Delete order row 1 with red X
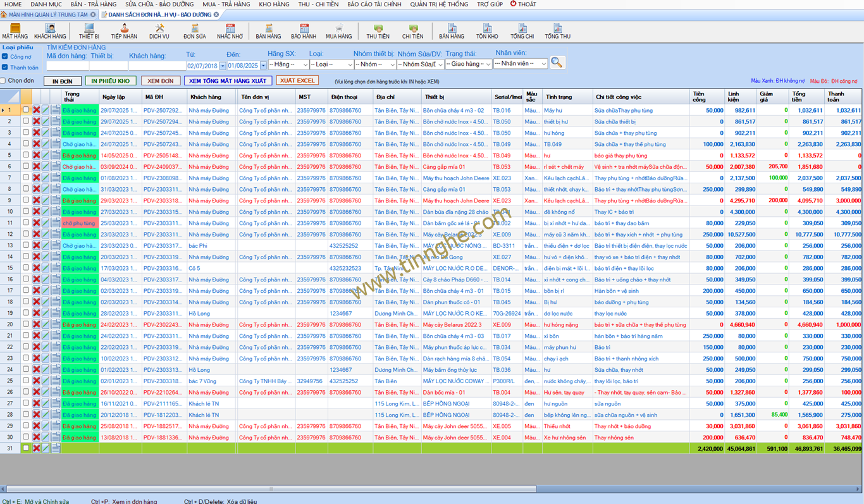Screen dimensions: 864x504 (36, 110)
